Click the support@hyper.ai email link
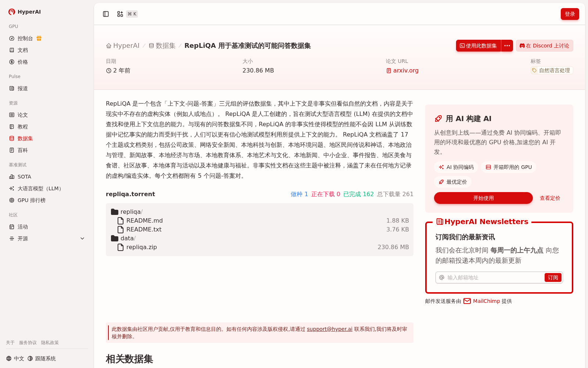 pos(330,329)
